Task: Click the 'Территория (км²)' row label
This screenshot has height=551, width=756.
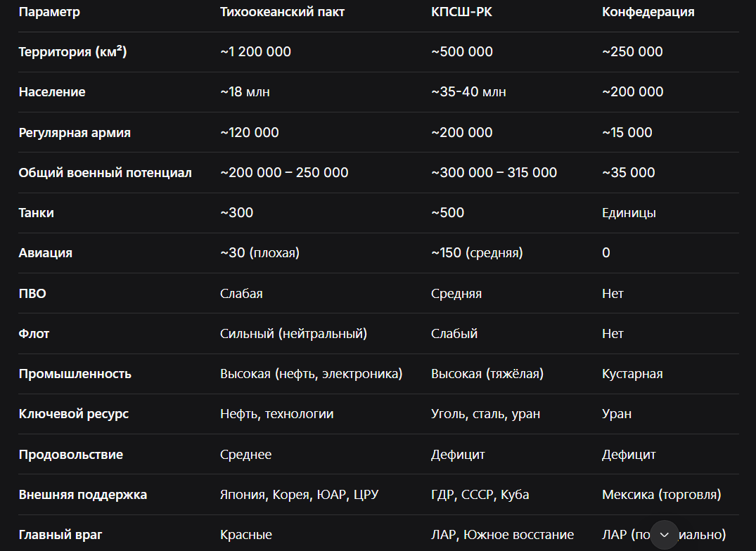Action: pyautogui.click(x=72, y=52)
